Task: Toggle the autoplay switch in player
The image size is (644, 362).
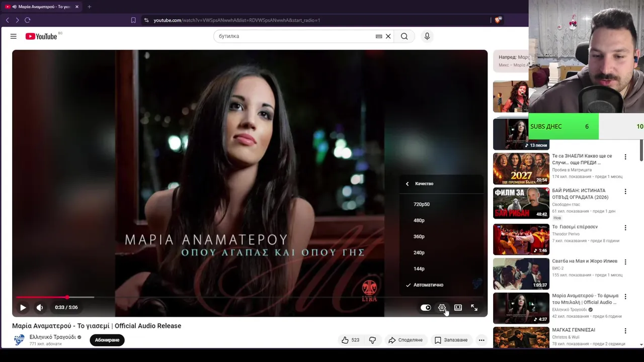Action: pyautogui.click(x=426, y=308)
